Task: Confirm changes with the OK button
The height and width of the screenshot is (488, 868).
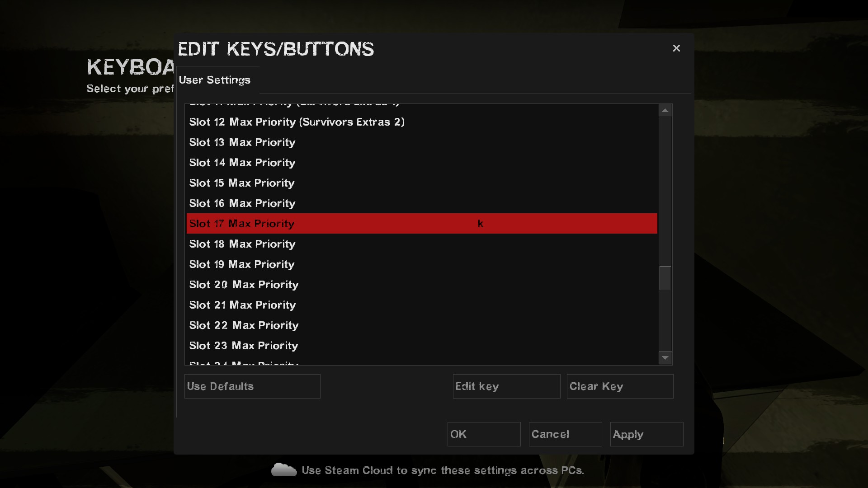Action: [484, 434]
